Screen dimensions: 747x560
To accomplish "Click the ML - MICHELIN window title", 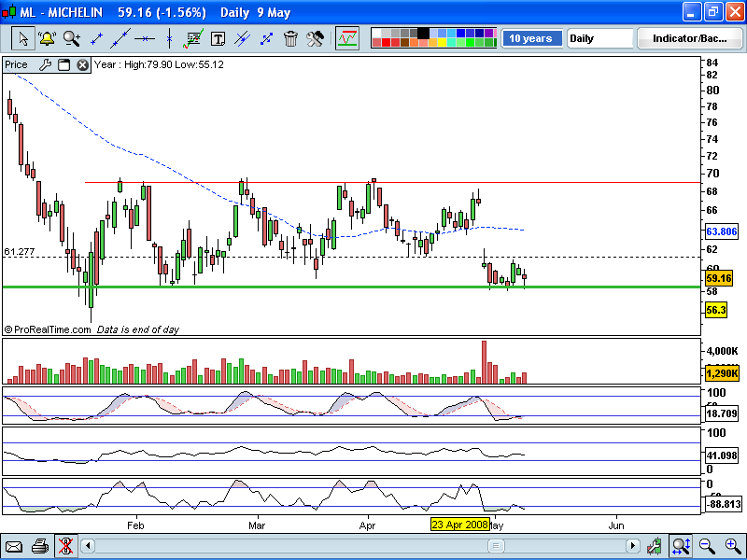I will pyautogui.click(x=62, y=12).
